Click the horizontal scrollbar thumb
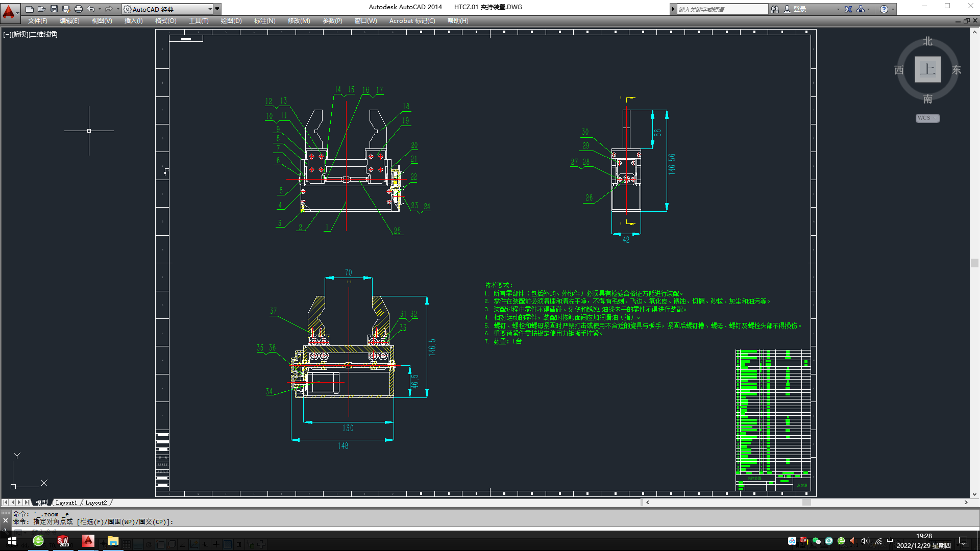 tap(806, 503)
